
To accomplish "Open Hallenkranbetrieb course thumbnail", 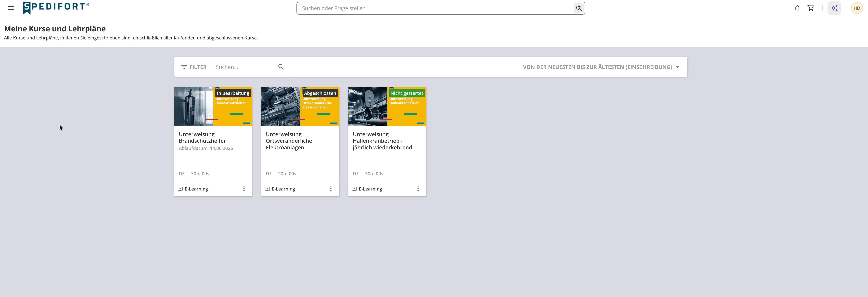I will (387, 106).
